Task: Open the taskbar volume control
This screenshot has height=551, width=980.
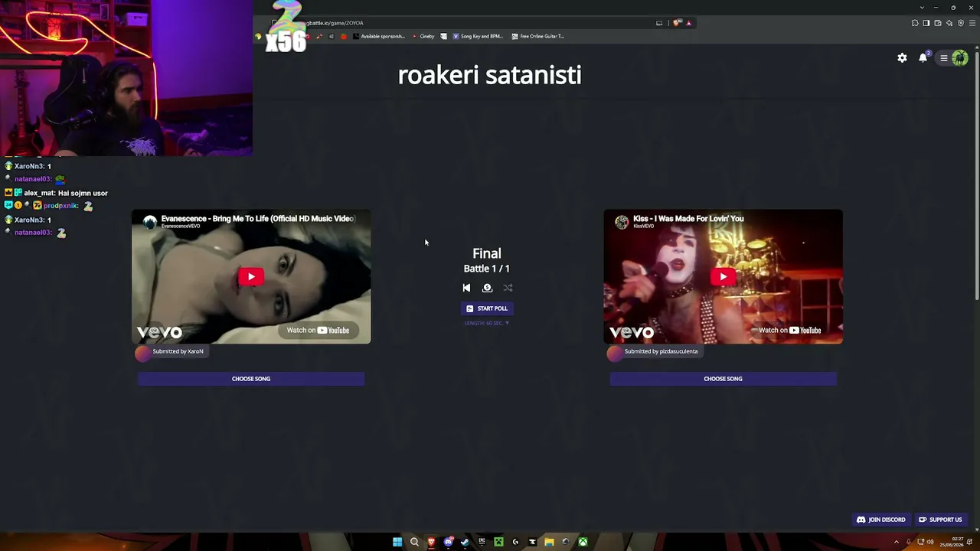Action: click(930, 542)
